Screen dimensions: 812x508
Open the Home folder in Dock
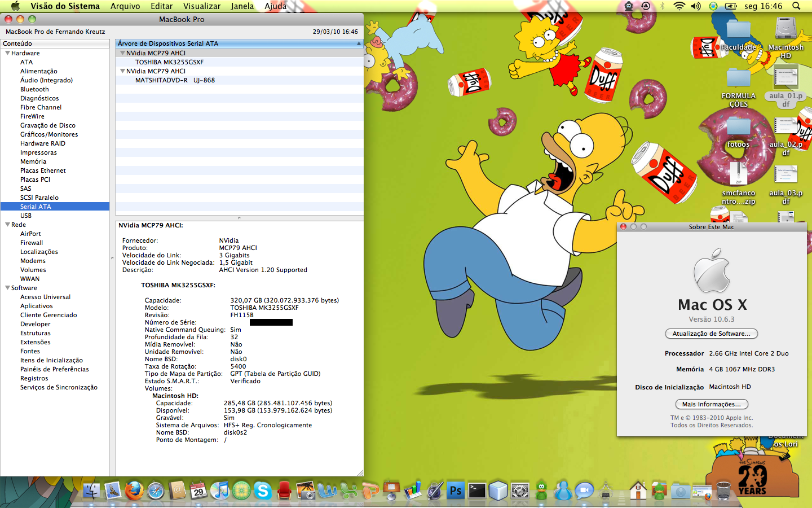[638, 491]
